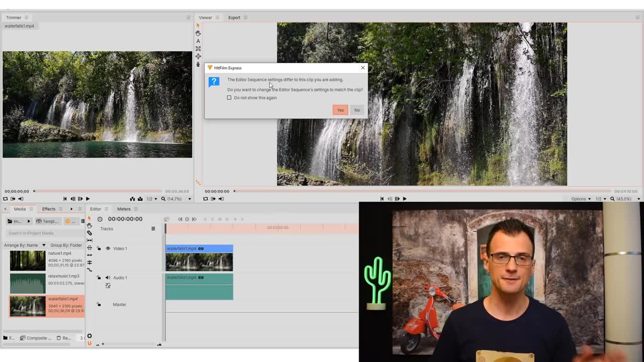Open the Group By: Folder dropdown
644x362 pixels.
67,245
